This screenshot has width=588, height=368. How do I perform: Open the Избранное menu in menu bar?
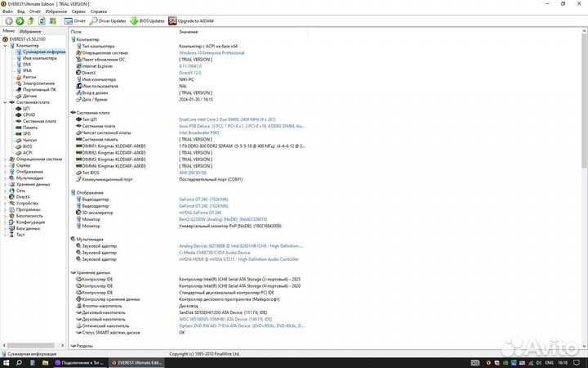coord(56,11)
